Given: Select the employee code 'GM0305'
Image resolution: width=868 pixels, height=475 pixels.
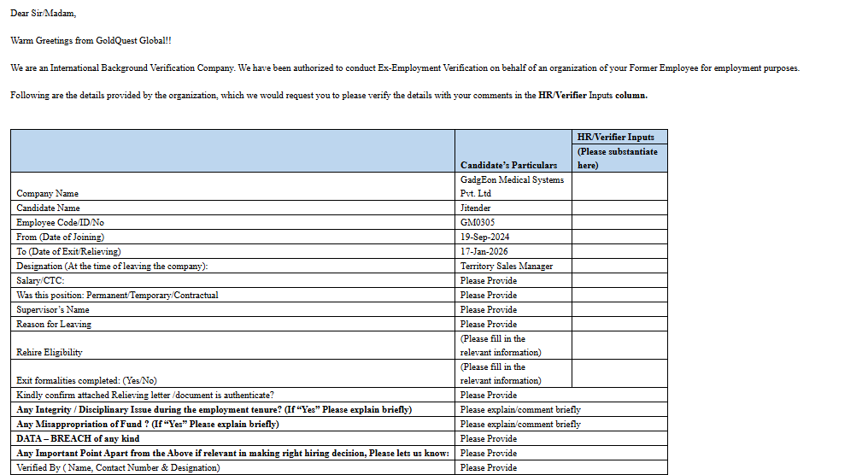Looking at the screenshot, I should (478, 222).
